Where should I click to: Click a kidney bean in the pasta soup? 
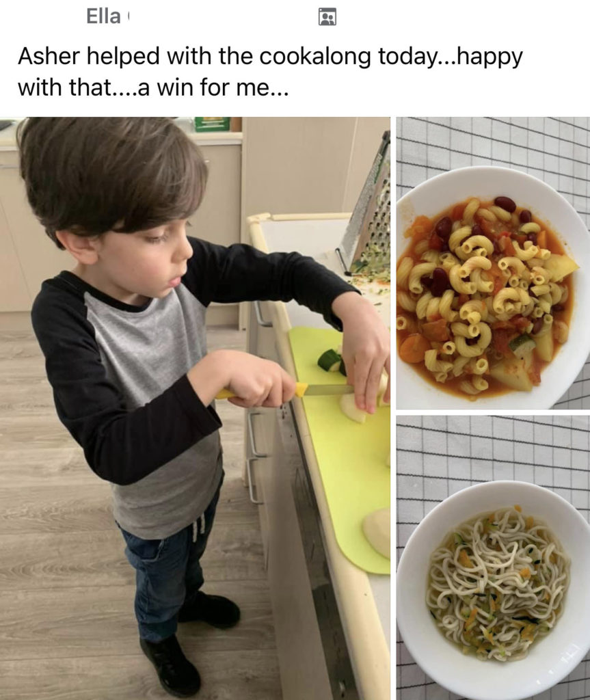point(505,204)
